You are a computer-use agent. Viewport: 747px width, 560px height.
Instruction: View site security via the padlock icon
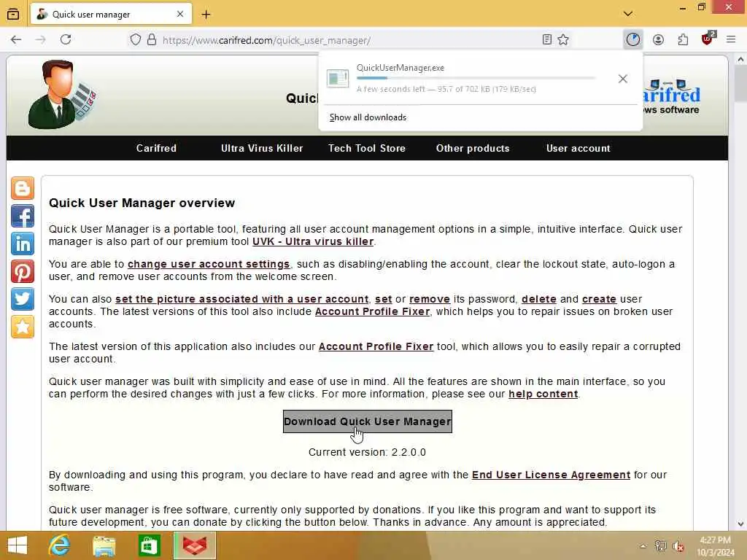point(152,40)
